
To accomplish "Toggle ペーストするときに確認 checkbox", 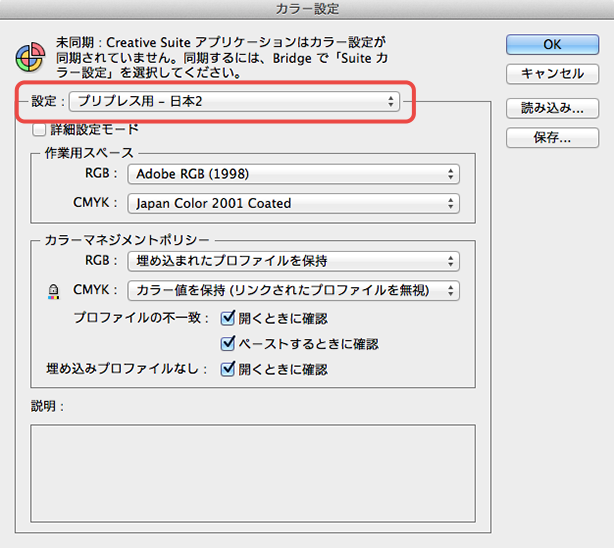I will [228, 344].
